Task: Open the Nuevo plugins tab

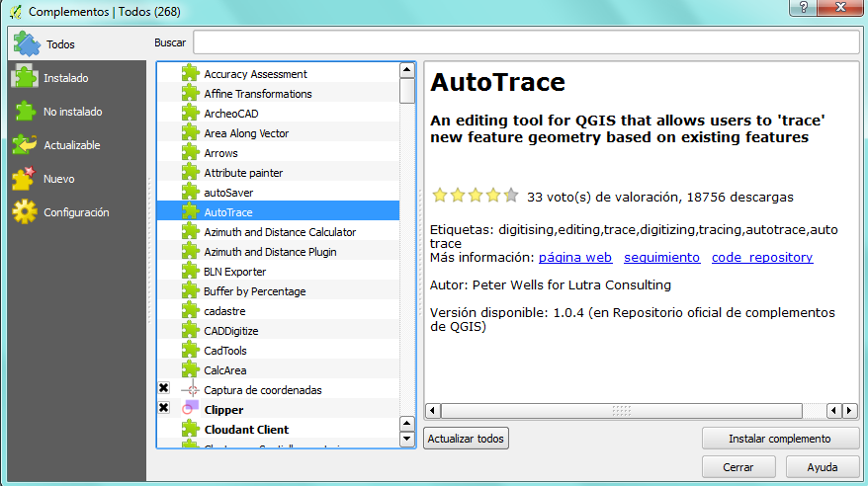Action: tap(77, 179)
